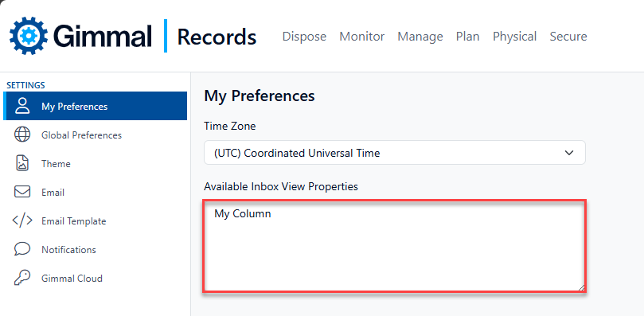The image size is (644, 316).
Task: Open the Physical menu
Action: (x=514, y=37)
